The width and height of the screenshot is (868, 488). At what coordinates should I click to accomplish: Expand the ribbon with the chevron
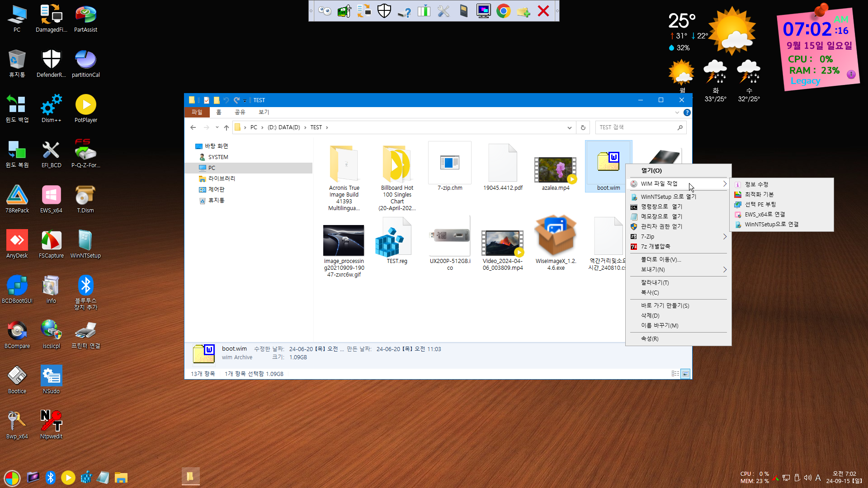[x=677, y=113]
